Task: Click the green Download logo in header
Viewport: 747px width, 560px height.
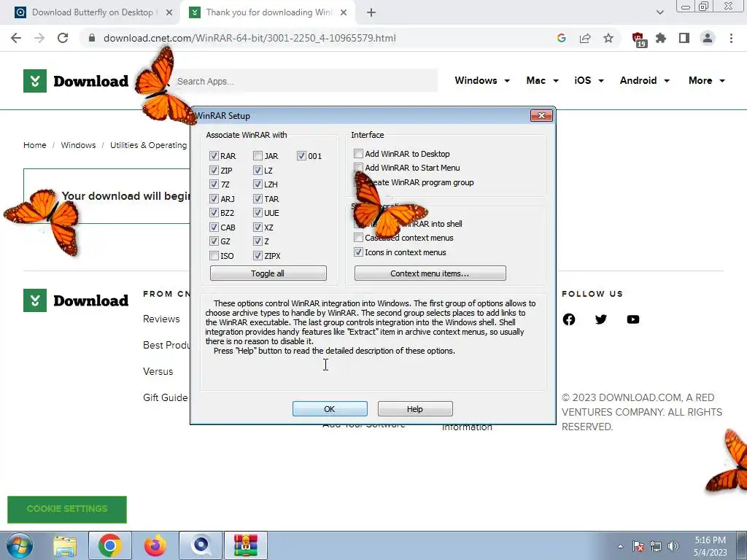Action: (x=76, y=81)
